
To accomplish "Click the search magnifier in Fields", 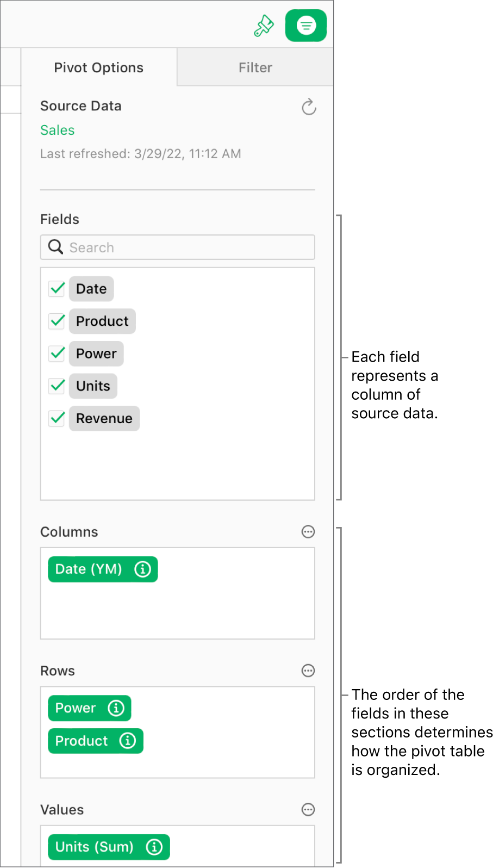I will tap(55, 247).
